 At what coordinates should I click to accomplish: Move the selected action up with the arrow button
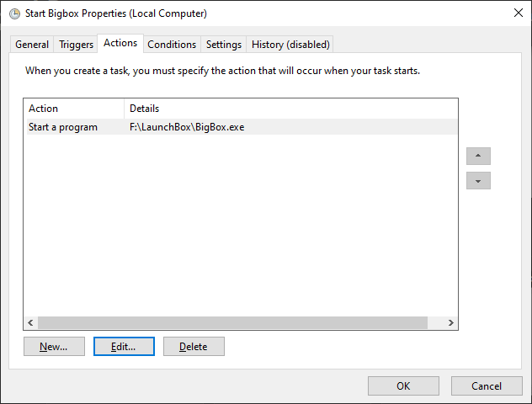478,156
